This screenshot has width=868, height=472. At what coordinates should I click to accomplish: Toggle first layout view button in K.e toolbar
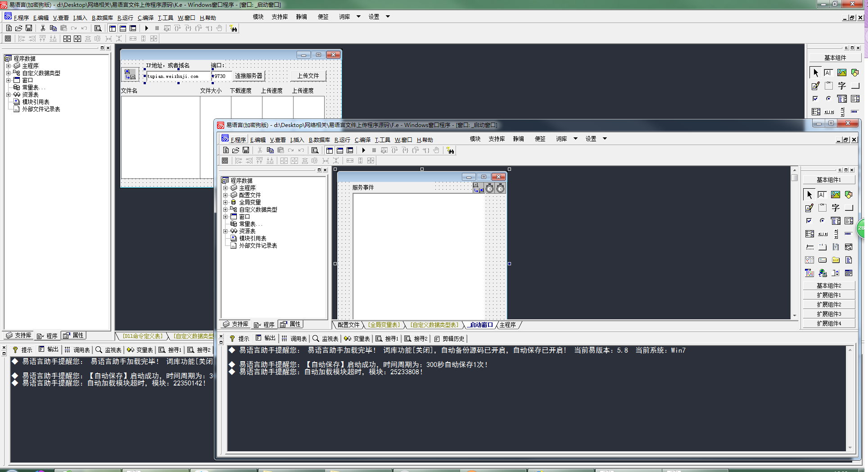(x=113, y=28)
